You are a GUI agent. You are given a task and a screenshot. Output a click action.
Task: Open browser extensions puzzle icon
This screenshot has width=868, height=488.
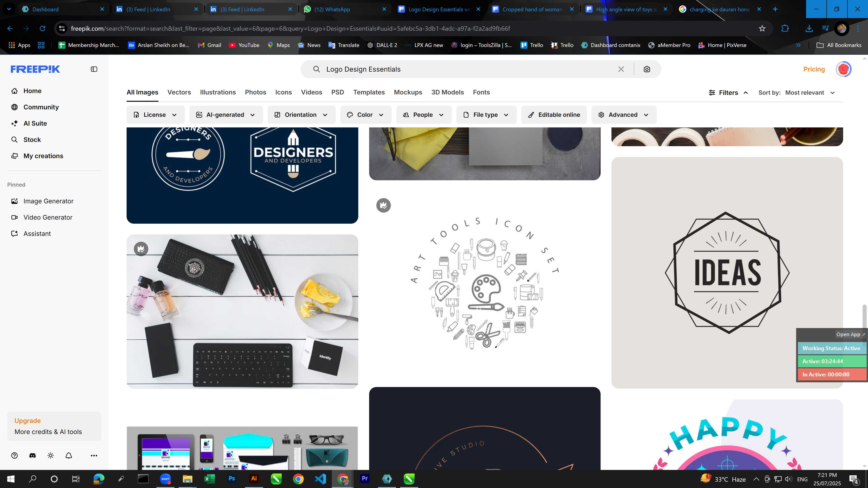click(x=785, y=29)
